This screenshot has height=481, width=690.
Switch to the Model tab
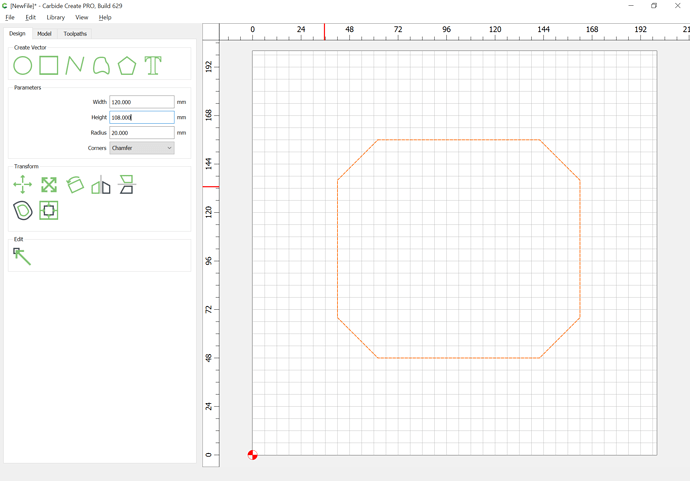tap(44, 34)
